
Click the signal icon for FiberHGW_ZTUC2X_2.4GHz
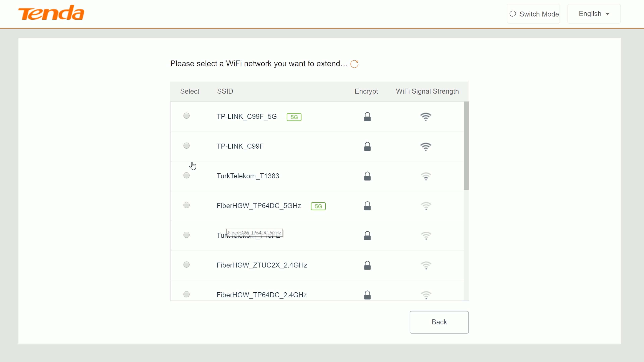pyautogui.click(x=426, y=266)
